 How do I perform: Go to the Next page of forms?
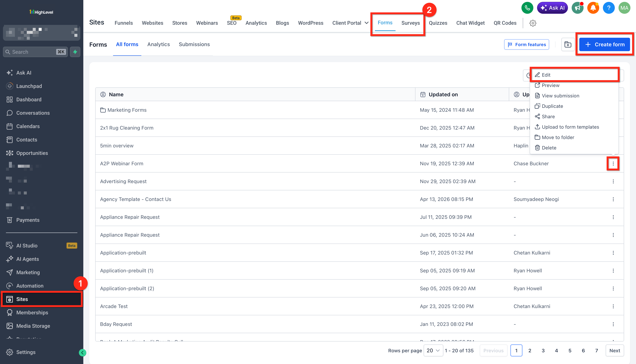point(614,350)
